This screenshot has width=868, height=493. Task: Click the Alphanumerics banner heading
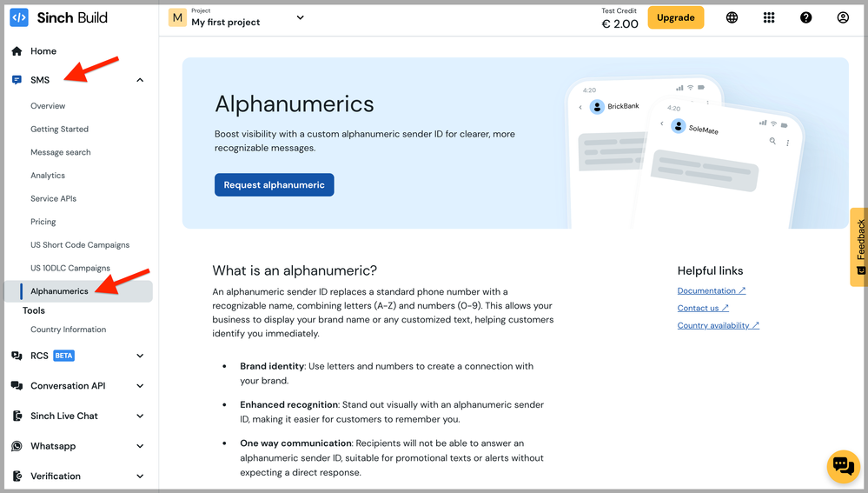pos(294,104)
